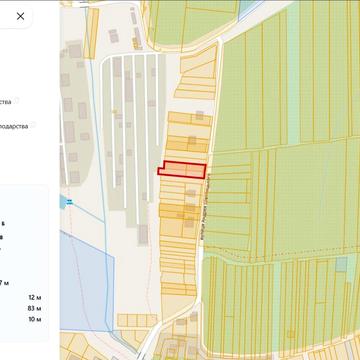The height and width of the screenshot is (360, 360).
Task: Select the '83 м' measurement value
Action: [35, 308]
